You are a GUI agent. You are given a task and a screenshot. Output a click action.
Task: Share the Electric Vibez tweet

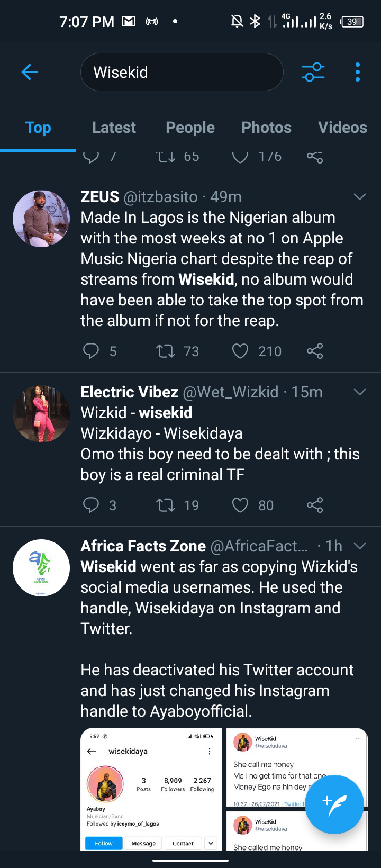[315, 505]
